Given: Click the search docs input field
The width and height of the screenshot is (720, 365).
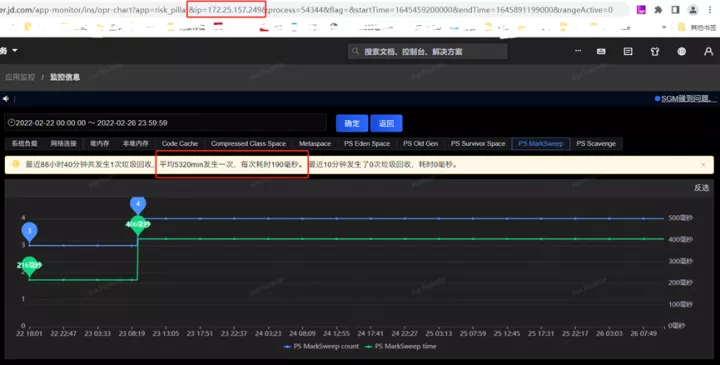Looking at the screenshot, I should point(428,51).
